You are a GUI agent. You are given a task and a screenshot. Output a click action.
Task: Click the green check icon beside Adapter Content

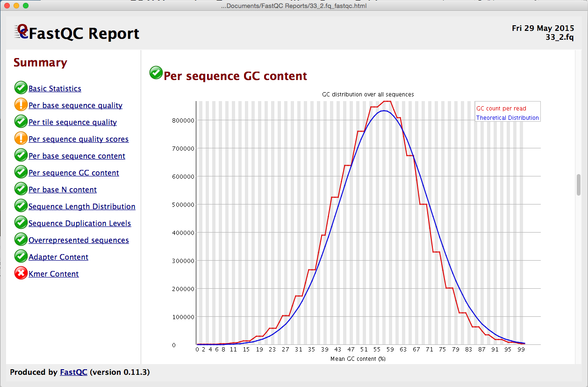(x=21, y=256)
